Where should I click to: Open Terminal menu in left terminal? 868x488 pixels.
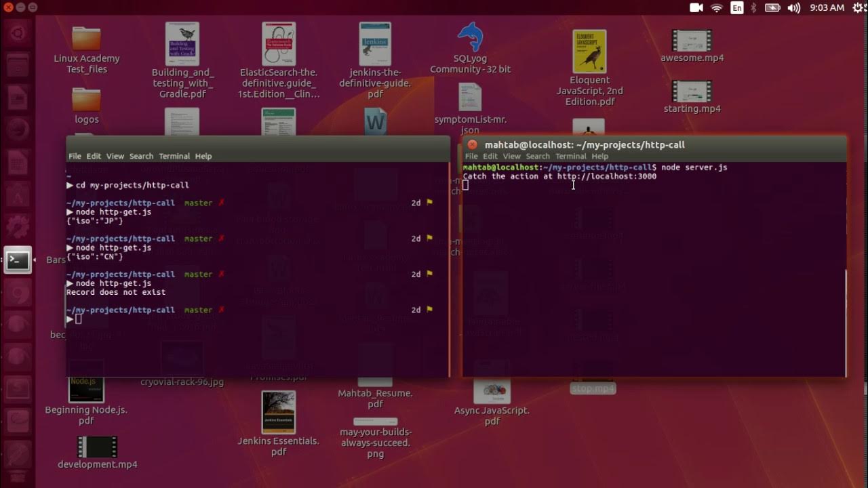point(174,156)
